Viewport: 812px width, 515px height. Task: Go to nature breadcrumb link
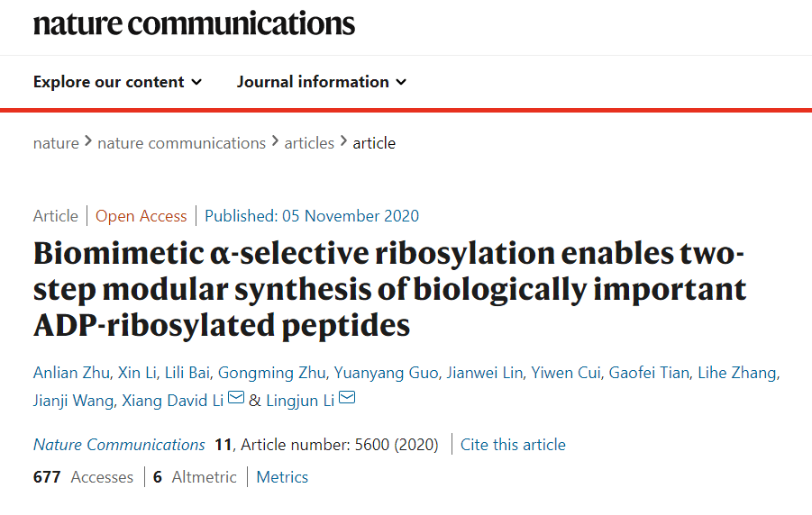pyautogui.click(x=56, y=143)
